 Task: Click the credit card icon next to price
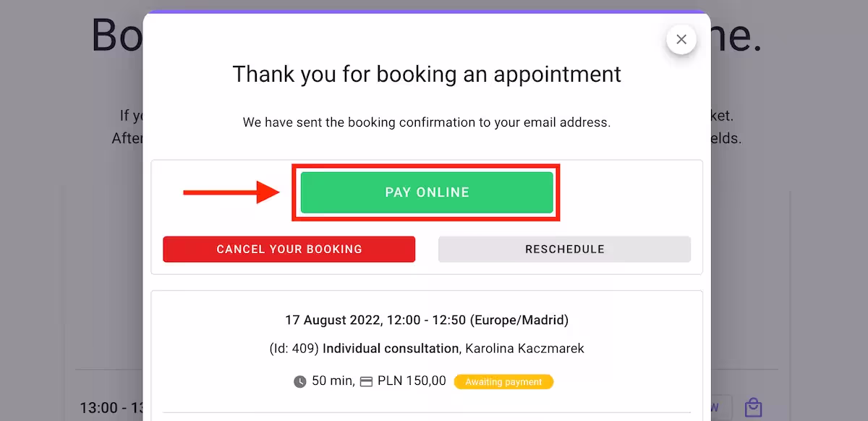pyautogui.click(x=367, y=381)
